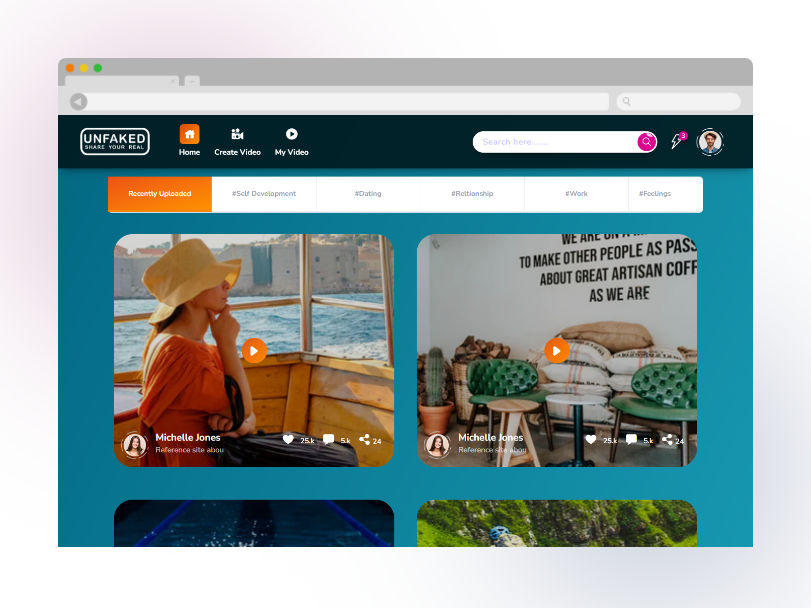The height and width of the screenshot is (608, 811).
Task: Open the My Video play icon
Action: click(292, 134)
